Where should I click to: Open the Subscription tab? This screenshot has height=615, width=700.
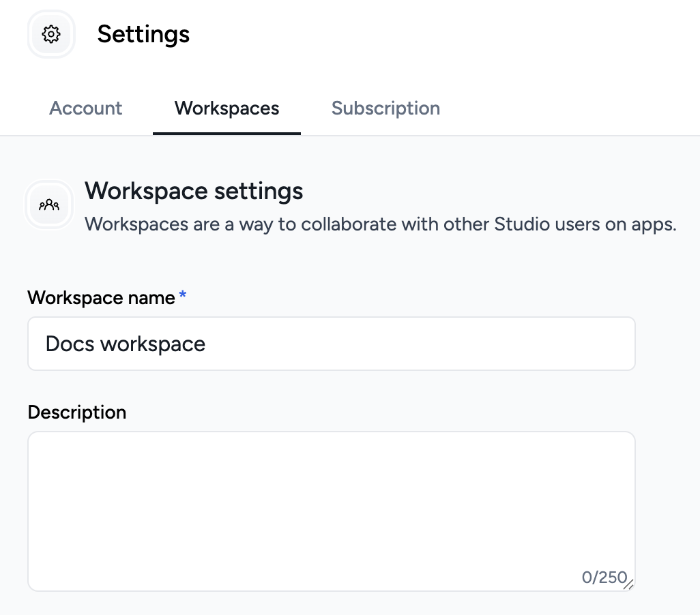tap(385, 108)
